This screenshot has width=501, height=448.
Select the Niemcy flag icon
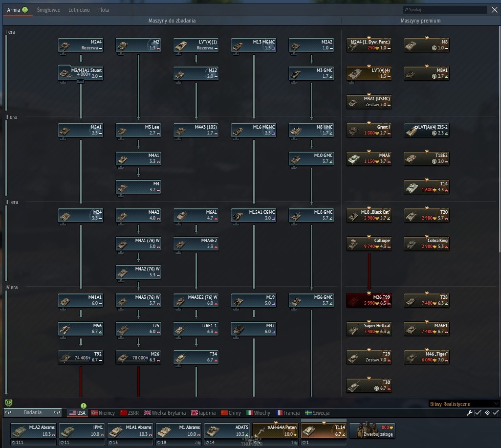tap(94, 413)
